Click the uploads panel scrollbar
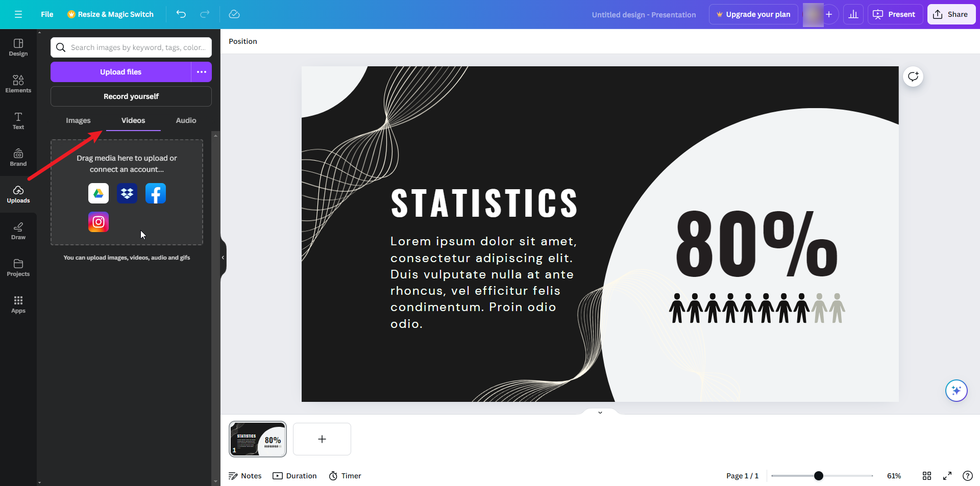This screenshot has width=980, height=486. (216, 308)
